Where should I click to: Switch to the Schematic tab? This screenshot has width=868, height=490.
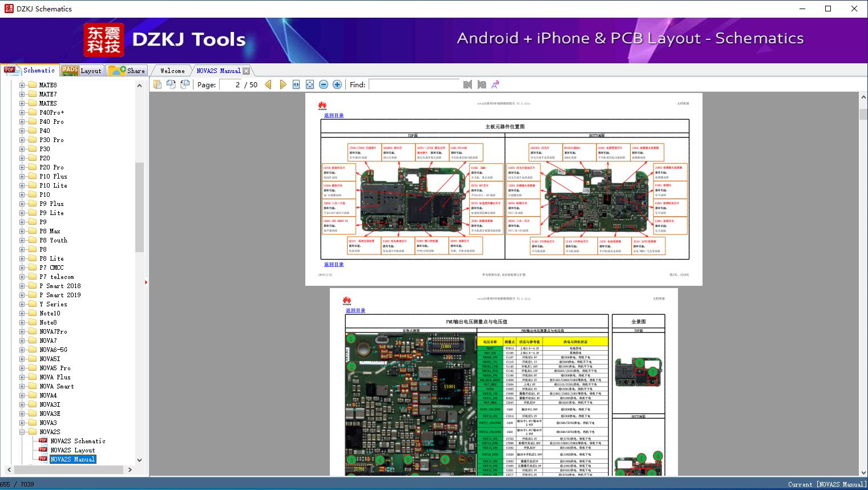(30, 70)
